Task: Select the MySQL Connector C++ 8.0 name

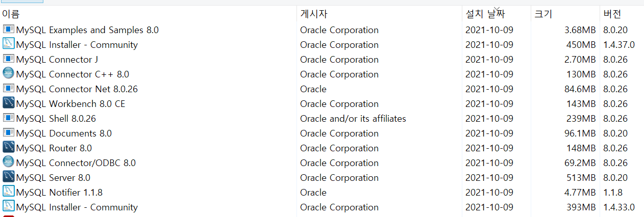Action: (x=72, y=74)
